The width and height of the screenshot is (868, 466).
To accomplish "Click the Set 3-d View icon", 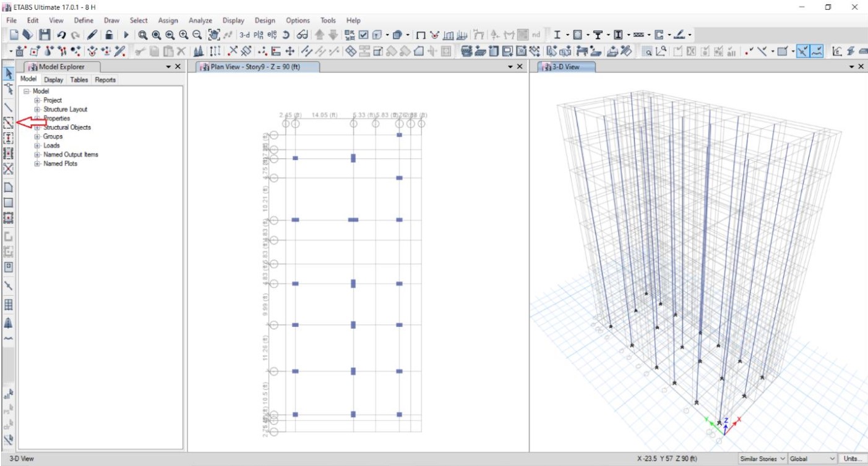I will pyautogui.click(x=246, y=35).
